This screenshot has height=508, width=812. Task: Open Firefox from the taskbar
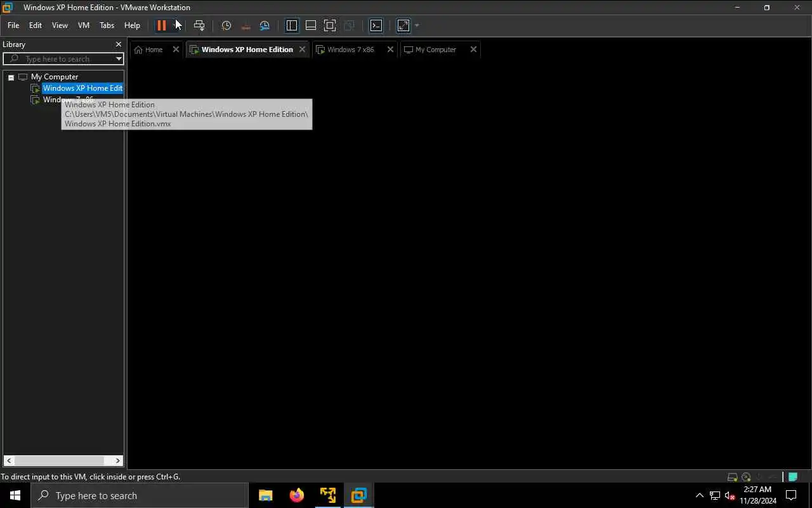coord(297,495)
